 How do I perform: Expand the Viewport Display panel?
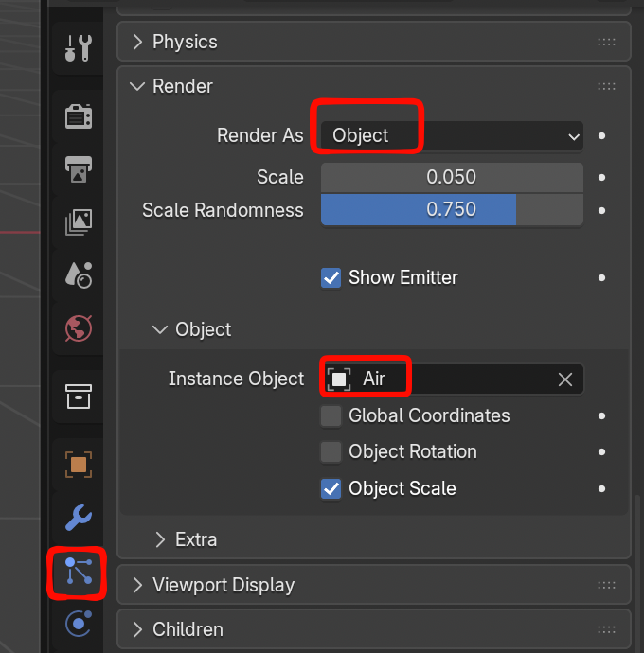[x=224, y=585]
